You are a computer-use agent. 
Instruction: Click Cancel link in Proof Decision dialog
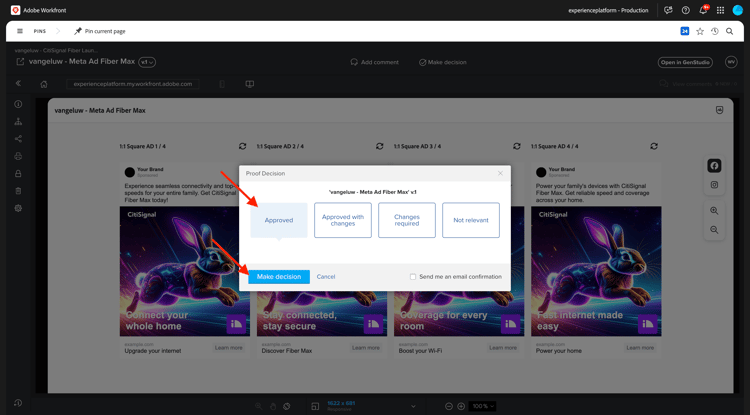[326, 277]
